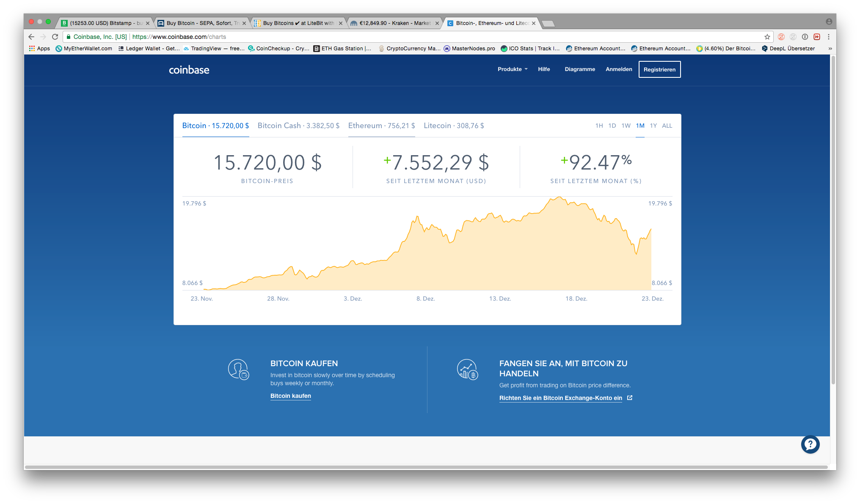Reload the Coinbase page

click(55, 37)
